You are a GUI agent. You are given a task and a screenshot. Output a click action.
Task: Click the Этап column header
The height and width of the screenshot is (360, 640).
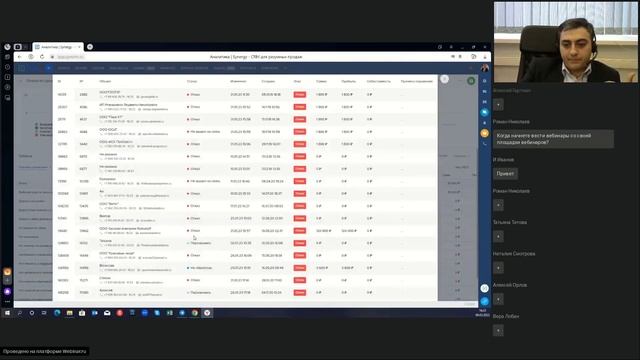[297, 82]
